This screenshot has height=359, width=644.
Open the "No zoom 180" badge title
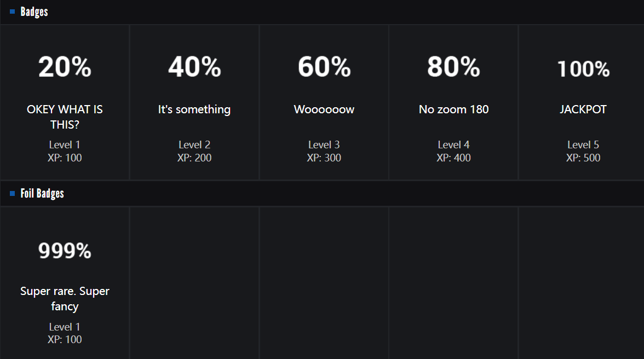pyautogui.click(x=453, y=109)
